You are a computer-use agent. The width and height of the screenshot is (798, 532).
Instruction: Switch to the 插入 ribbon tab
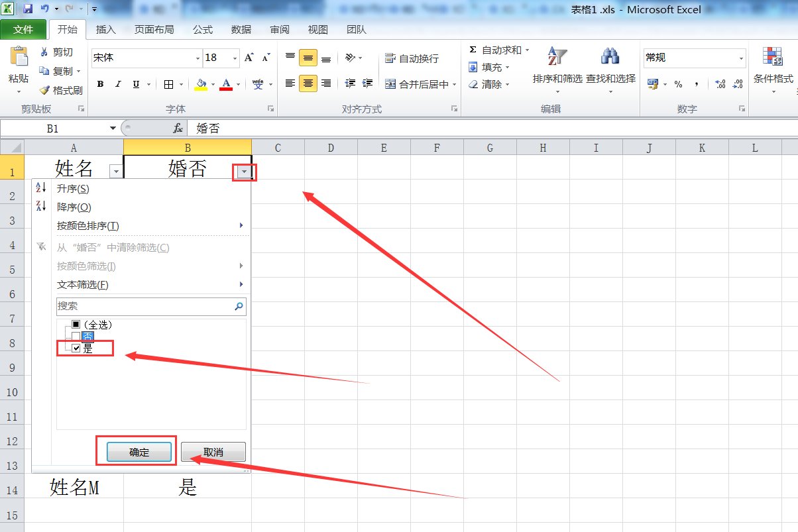pos(105,30)
